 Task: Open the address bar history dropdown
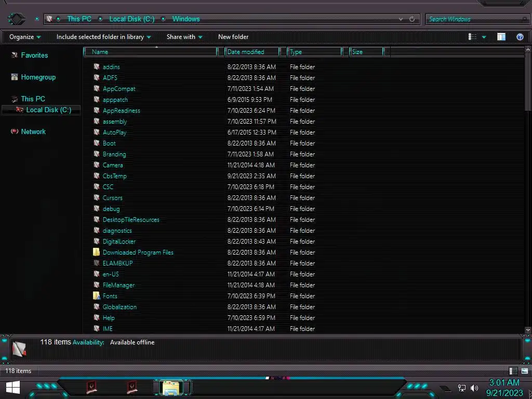point(401,19)
